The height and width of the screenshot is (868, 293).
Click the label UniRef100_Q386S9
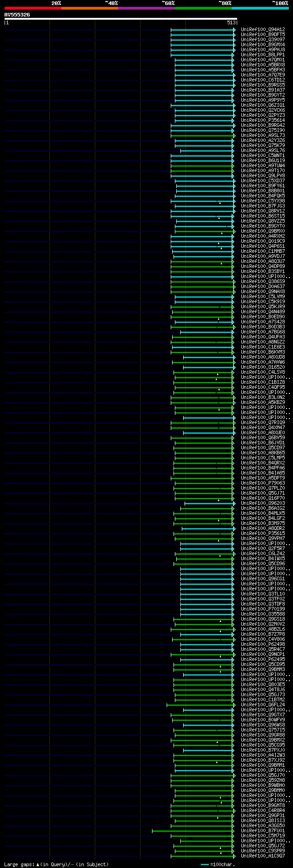point(263,282)
